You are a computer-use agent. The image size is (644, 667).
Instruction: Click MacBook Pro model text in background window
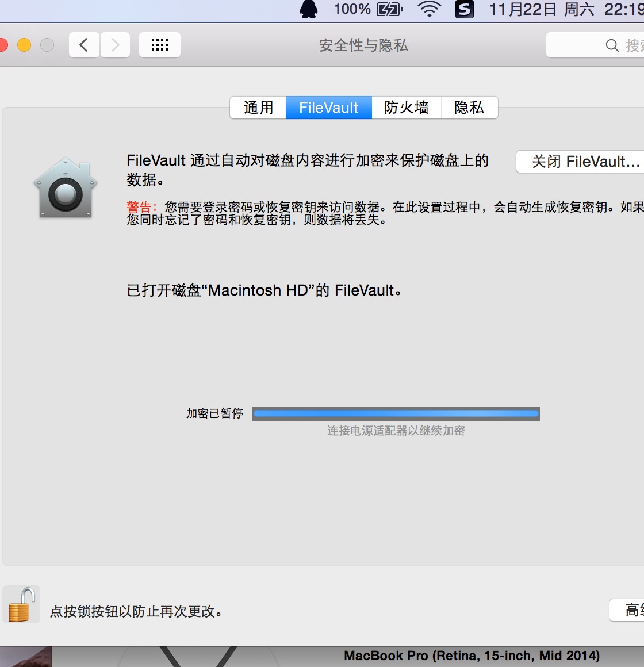click(471, 655)
